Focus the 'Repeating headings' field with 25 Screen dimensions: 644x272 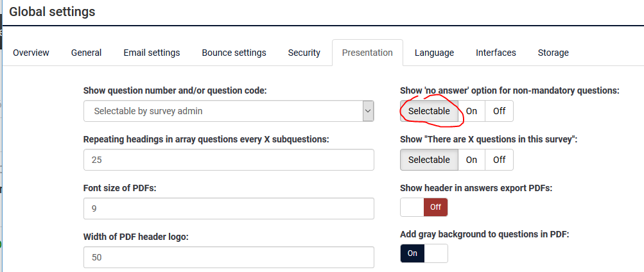coord(229,160)
